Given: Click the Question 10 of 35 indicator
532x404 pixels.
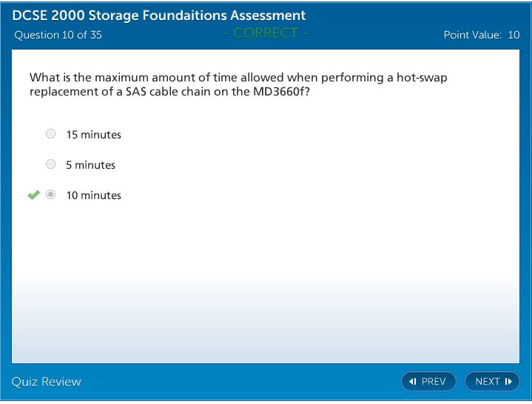Looking at the screenshot, I should click(x=58, y=35).
